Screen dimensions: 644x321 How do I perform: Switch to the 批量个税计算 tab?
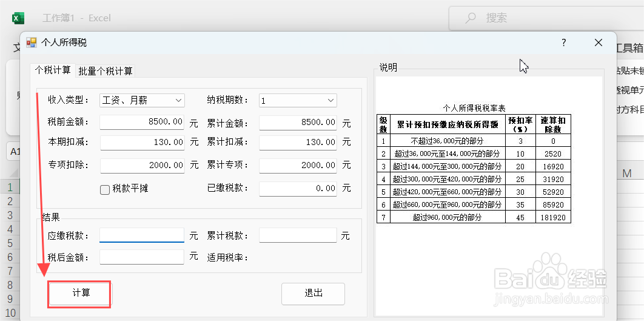(106, 71)
